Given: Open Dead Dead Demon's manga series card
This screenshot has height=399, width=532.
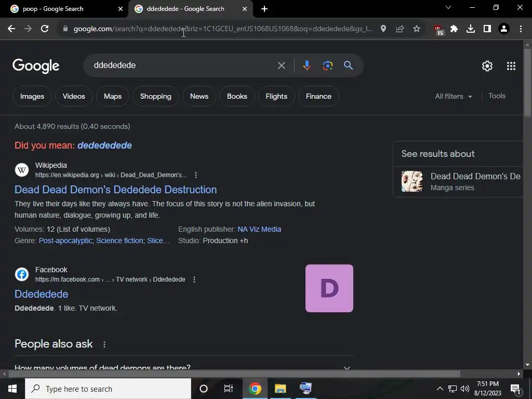Looking at the screenshot, I should (x=458, y=182).
